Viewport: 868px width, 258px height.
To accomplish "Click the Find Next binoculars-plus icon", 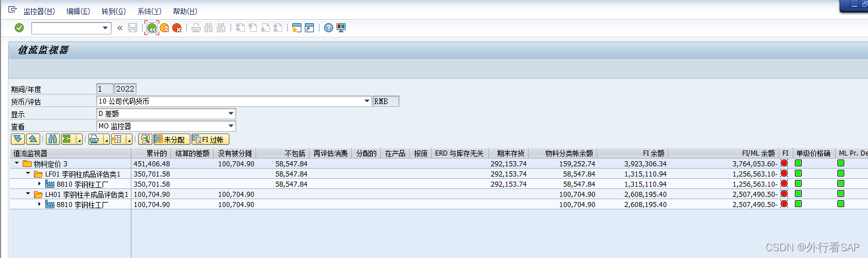I will [x=221, y=28].
